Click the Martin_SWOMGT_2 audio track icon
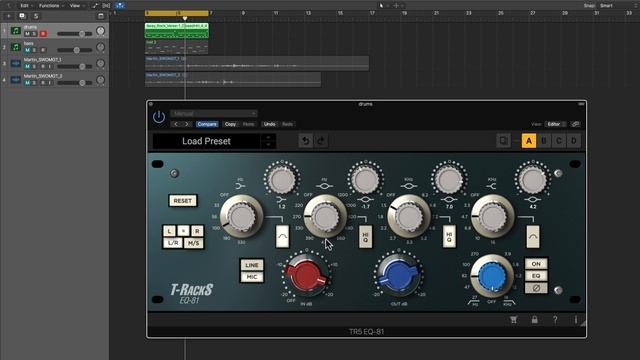This screenshot has width=640, height=360. pos(16,80)
